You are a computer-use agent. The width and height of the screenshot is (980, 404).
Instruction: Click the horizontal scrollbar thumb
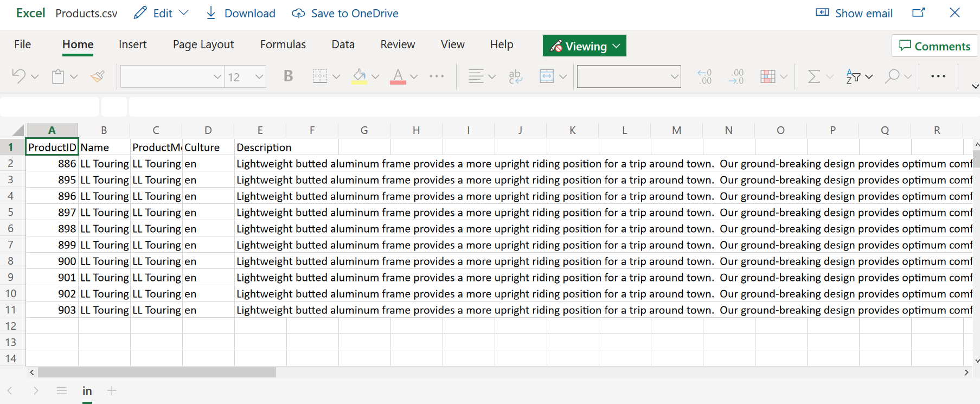157,373
